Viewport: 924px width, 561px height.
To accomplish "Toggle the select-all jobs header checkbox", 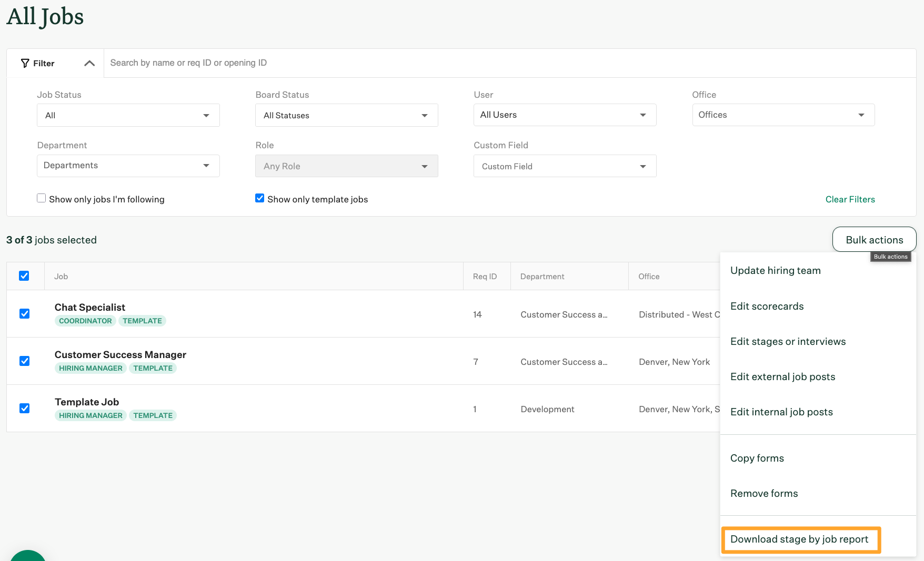I will [24, 276].
